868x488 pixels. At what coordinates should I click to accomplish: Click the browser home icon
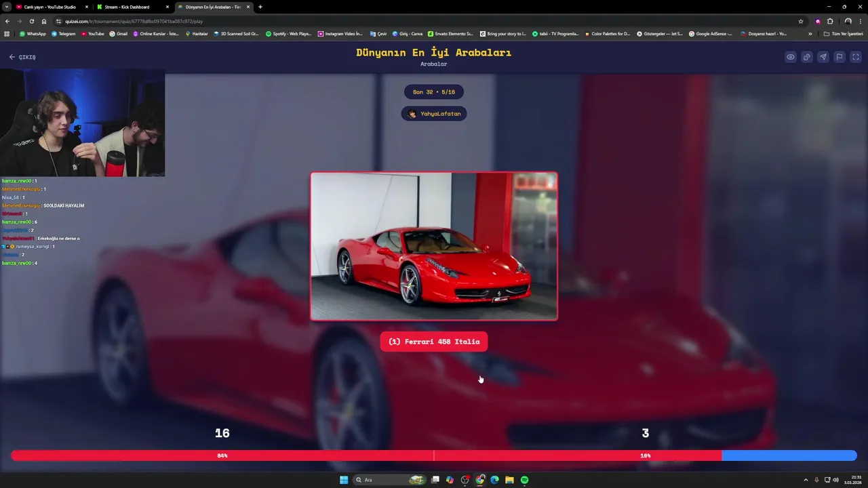click(x=44, y=21)
